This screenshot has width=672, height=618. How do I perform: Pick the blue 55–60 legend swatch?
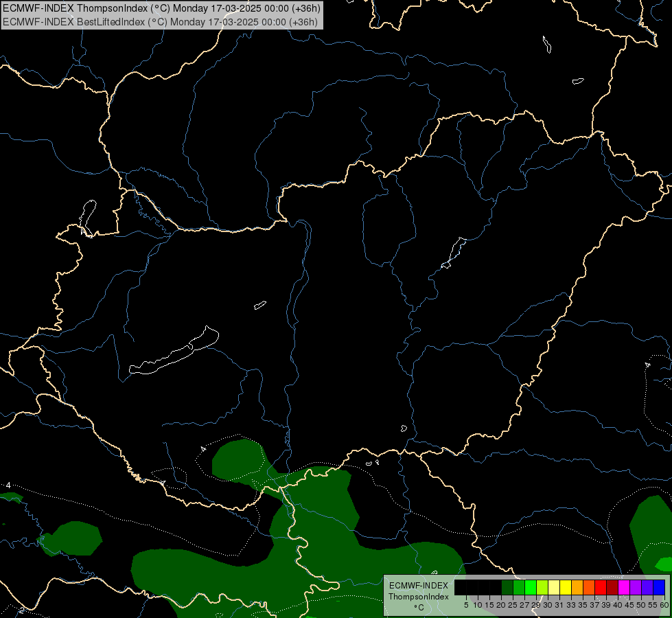(659, 587)
